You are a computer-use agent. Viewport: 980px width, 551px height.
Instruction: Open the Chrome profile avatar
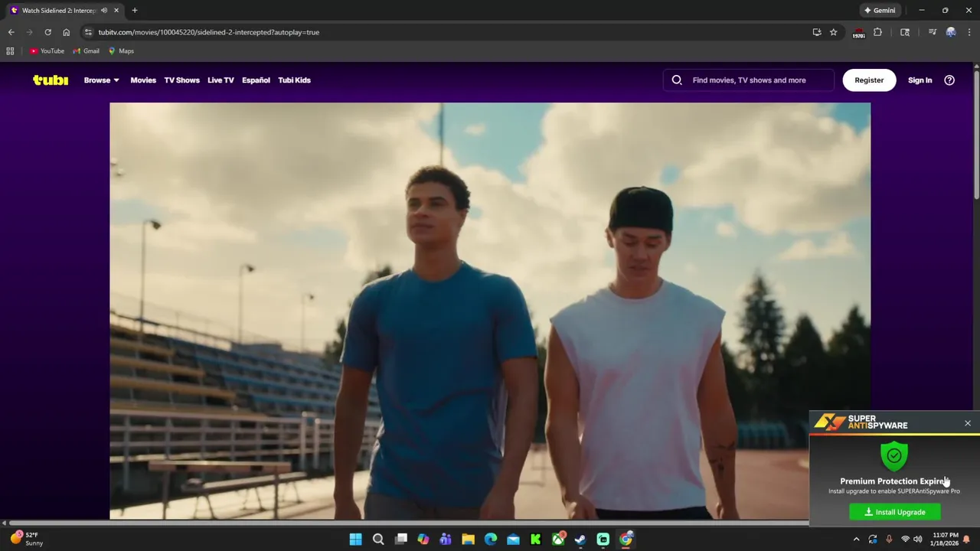pos(951,32)
